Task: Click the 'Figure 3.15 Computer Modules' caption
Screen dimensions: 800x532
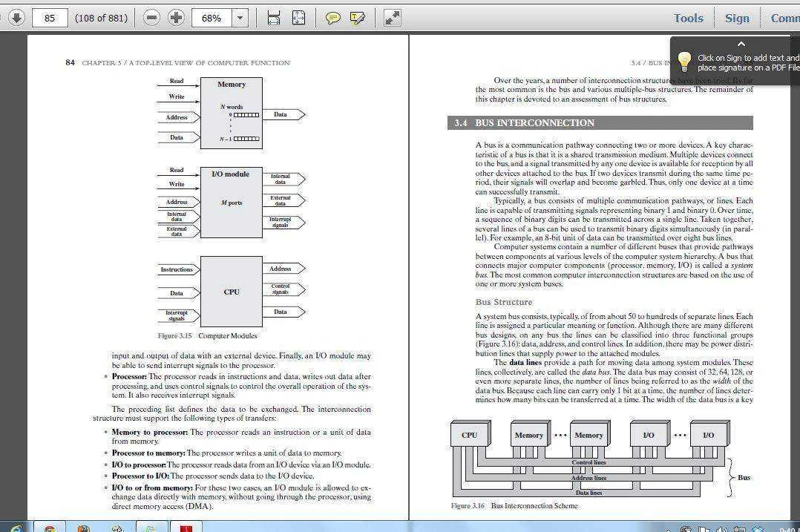Action: point(207,335)
